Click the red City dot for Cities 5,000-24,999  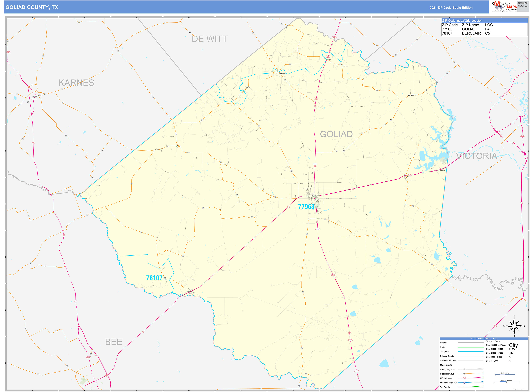coord(508,357)
